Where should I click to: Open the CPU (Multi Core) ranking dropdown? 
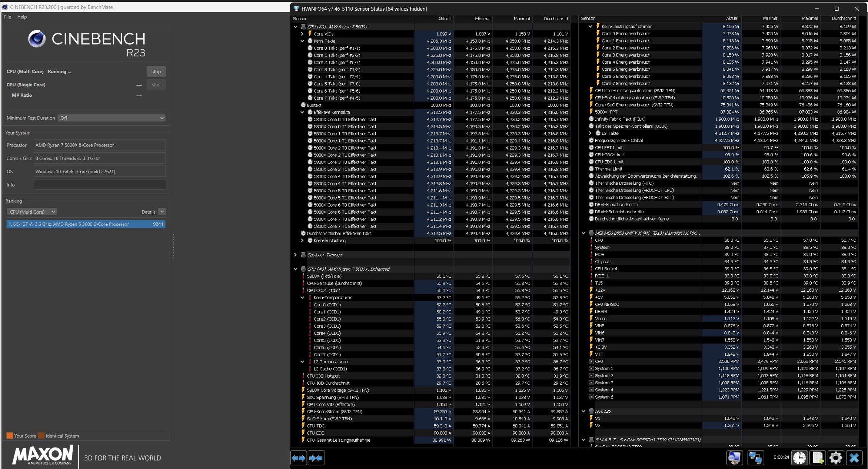31,212
